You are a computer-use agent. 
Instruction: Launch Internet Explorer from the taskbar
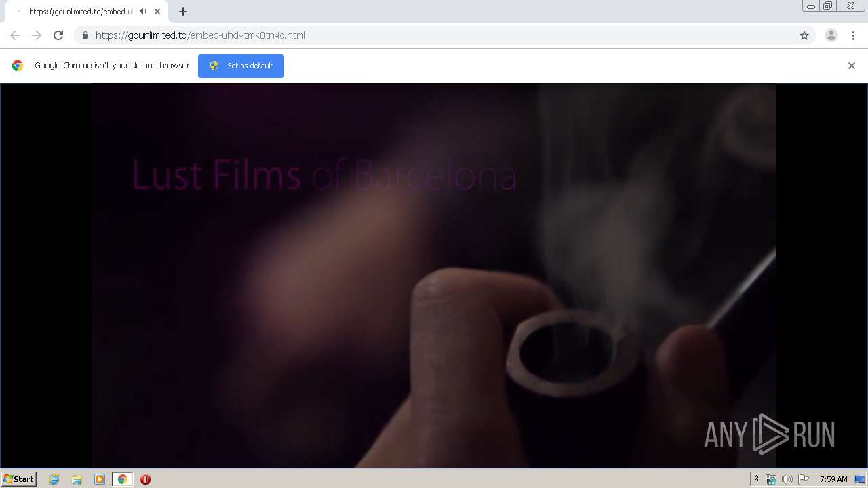click(x=54, y=479)
